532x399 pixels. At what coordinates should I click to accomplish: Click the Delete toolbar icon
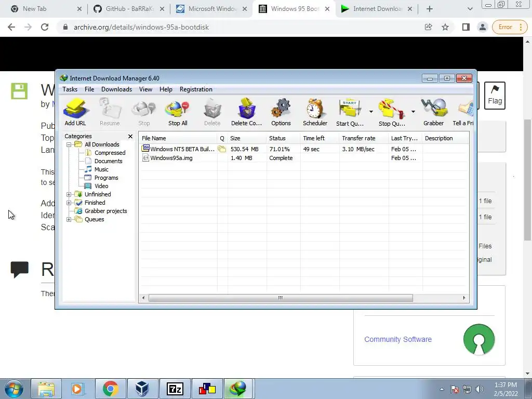[x=212, y=112]
